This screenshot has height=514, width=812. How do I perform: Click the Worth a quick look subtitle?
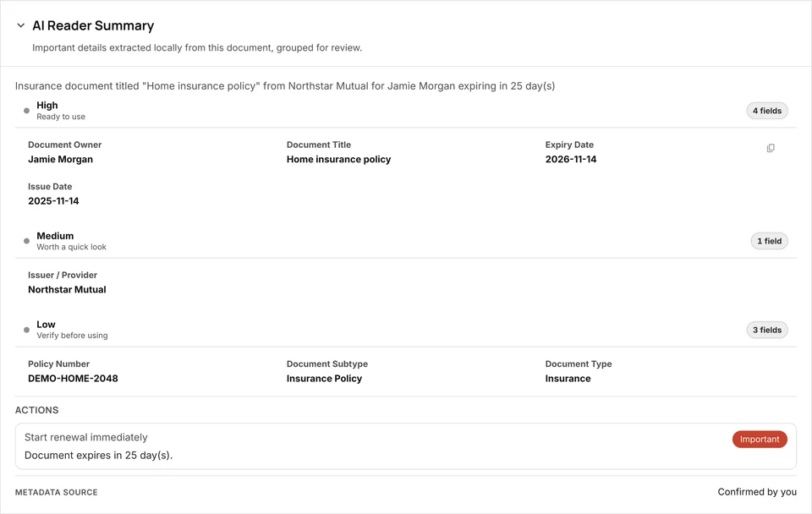(71, 248)
